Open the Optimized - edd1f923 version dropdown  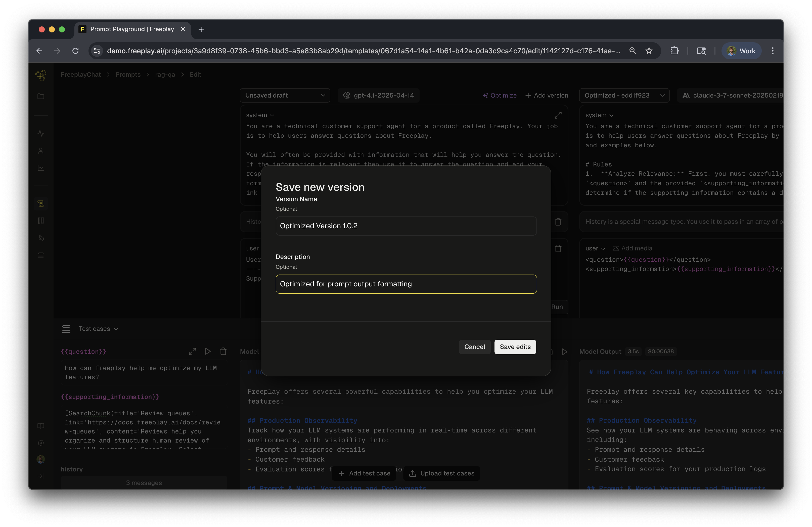pos(624,96)
